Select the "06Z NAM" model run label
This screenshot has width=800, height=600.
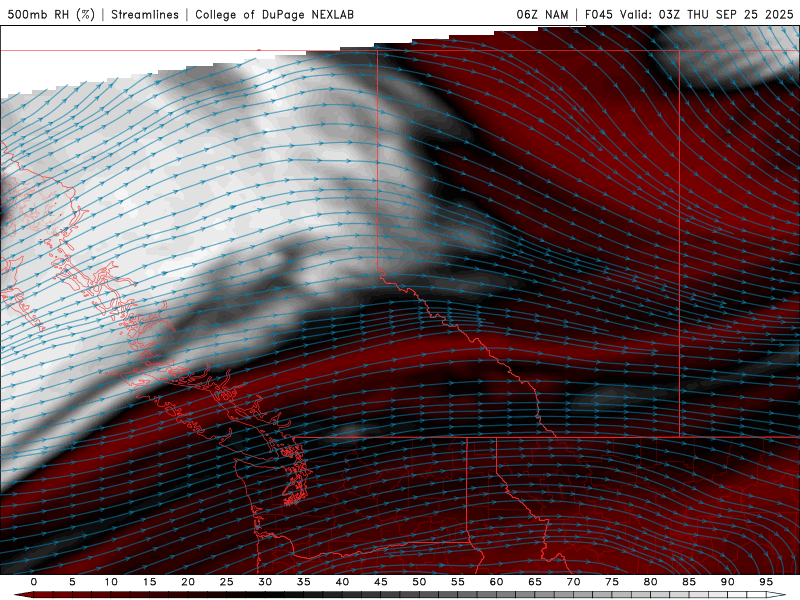[x=542, y=14]
